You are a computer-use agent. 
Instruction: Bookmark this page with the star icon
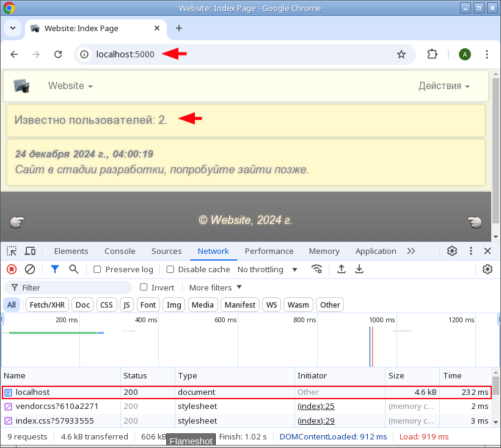coord(401,54)
